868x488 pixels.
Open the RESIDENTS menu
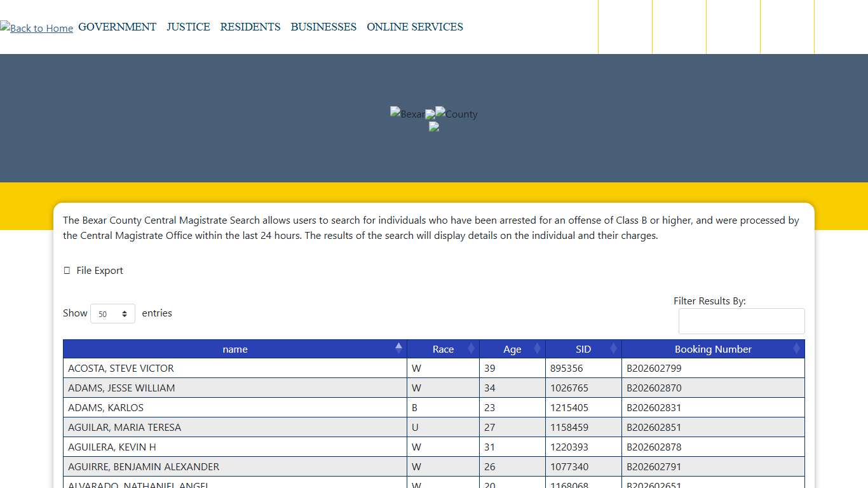click(250, 27)
